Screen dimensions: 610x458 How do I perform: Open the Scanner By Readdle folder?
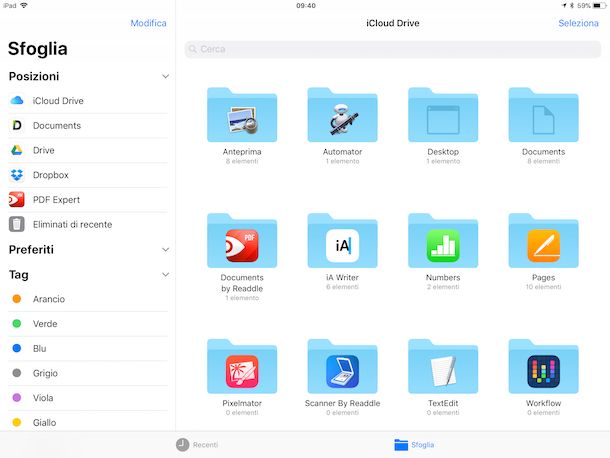(x=342, y=367)
